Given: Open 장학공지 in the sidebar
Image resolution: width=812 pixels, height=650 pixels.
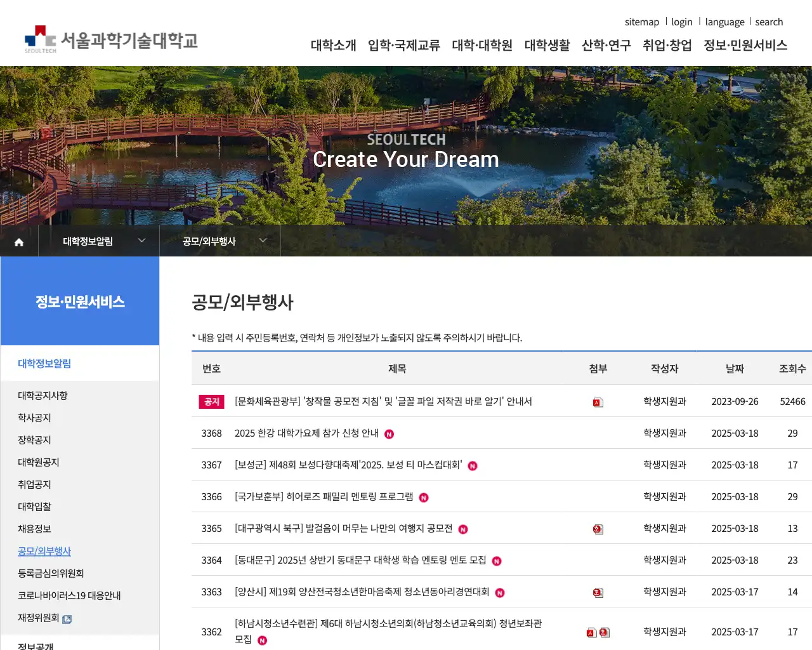Looking at the screenshot, I should [34, 440].
